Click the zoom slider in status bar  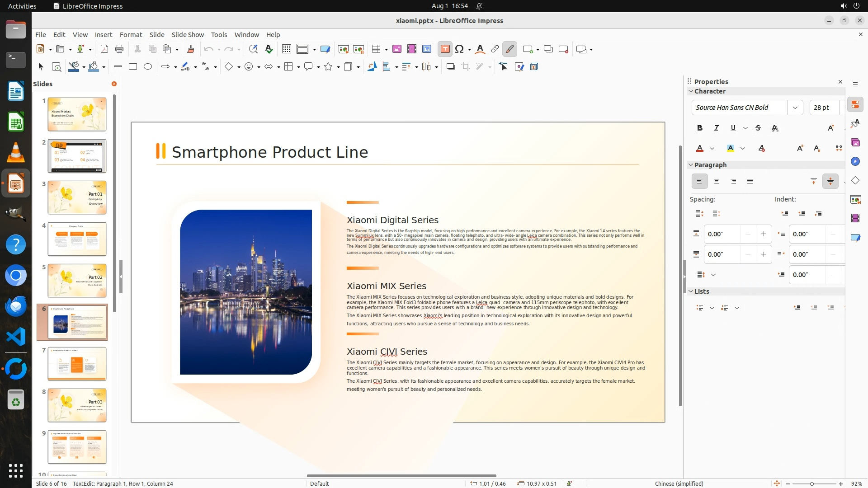click(812, 484)
